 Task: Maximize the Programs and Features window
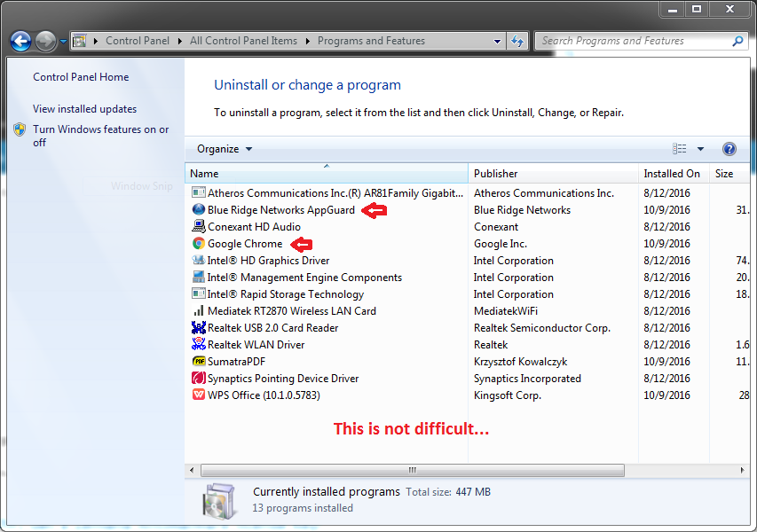coord(697,9)
